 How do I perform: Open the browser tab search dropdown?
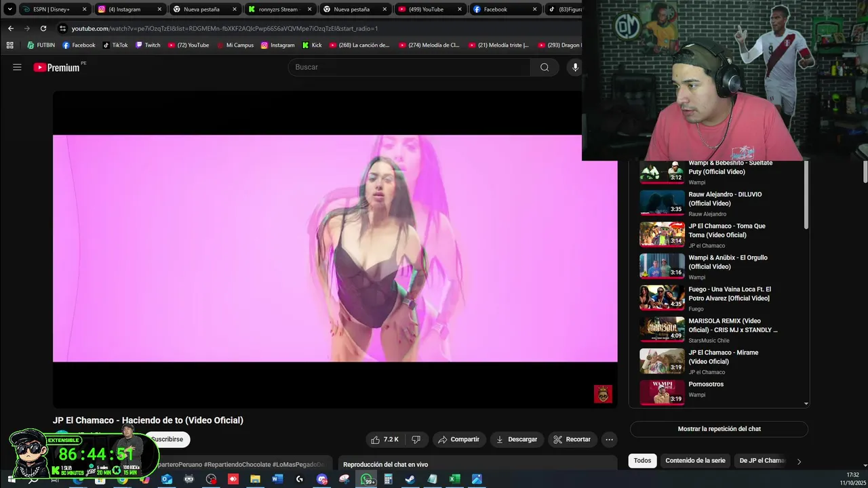[x=9, y=9]
